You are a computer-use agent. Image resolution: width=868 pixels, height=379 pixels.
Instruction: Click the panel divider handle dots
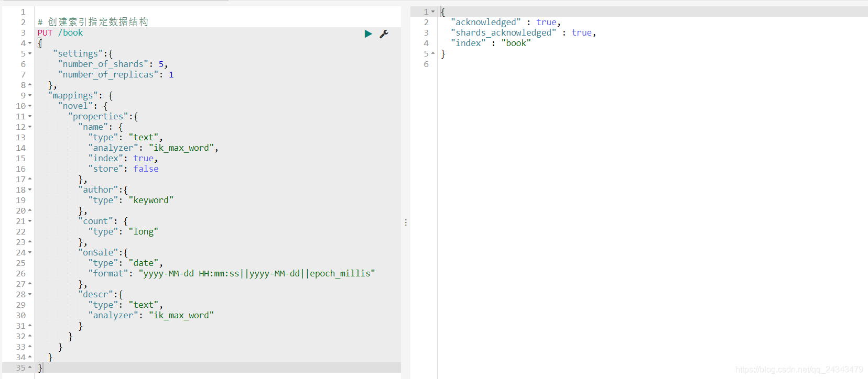[x=406, y=222]
